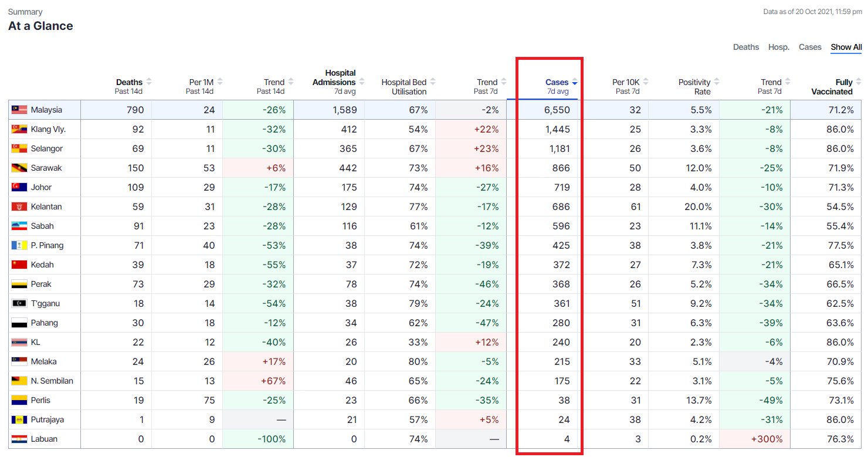The width and height of the screenshot is (868, 457).
Task: Select the Show All tab
Action: point(846,47)
